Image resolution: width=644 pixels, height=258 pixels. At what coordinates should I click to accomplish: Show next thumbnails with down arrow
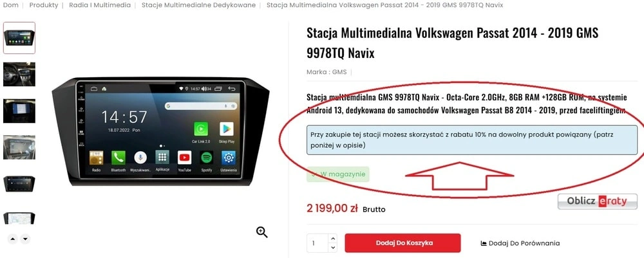(26, 239)
